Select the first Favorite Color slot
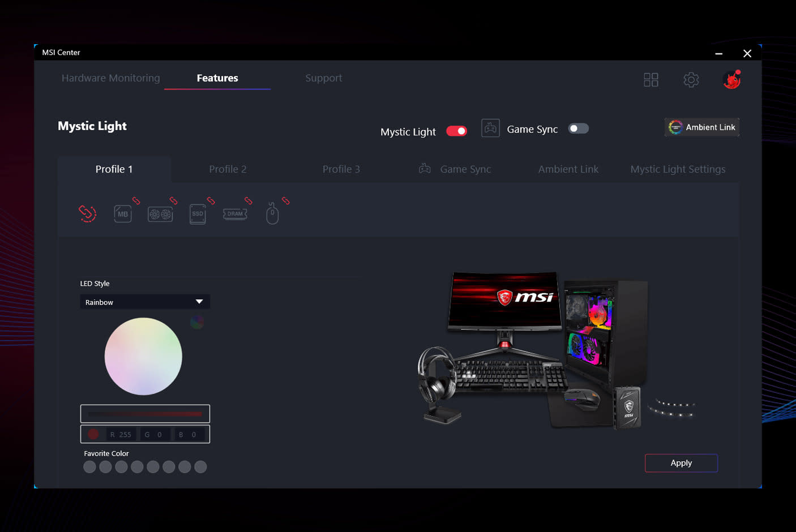Image resolution: width=796 pixels, height=532 pixels. pos(89,467)
